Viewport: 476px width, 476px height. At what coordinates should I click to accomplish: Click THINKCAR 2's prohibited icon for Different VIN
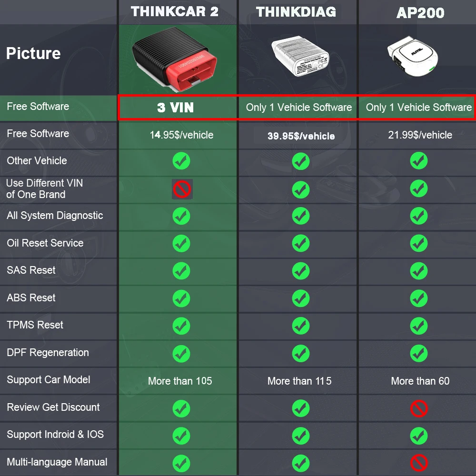point(182,189)
